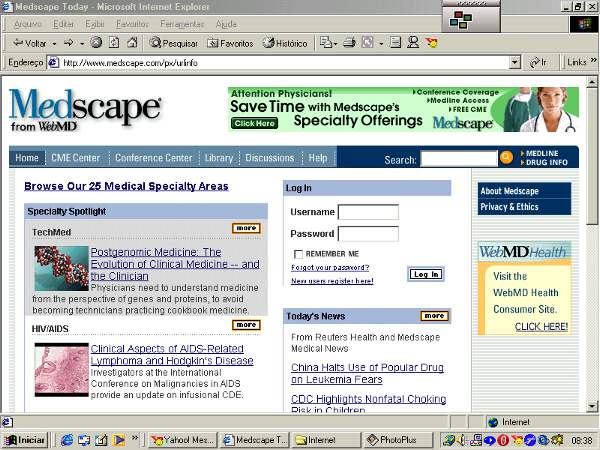The height and width of the screenshot is (450, 600).
Task: Open the Editar menu
Action: [64, 24]
